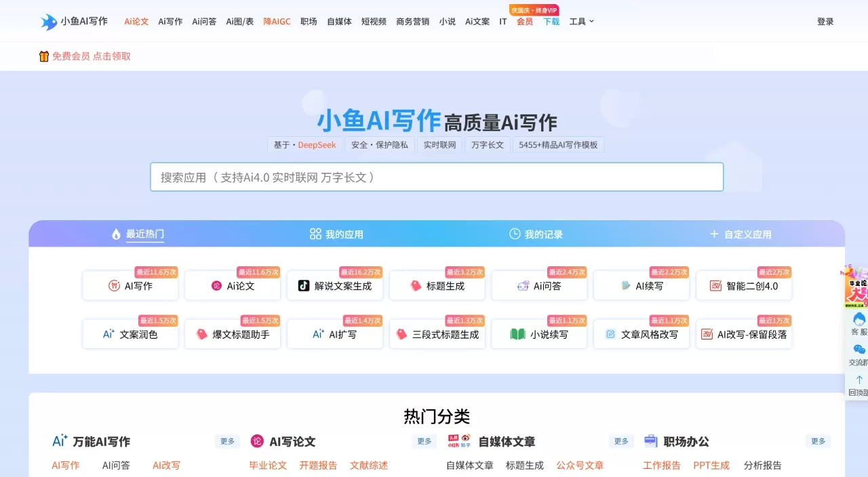Click 更多 beside AI写论文 heading

425,442
